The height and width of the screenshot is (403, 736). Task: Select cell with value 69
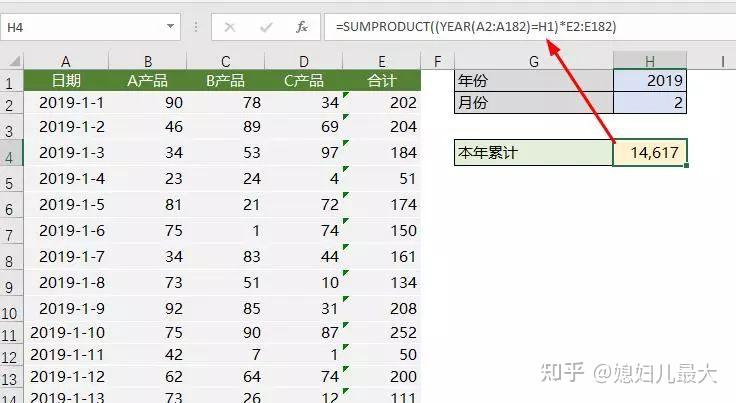point(304,127)
